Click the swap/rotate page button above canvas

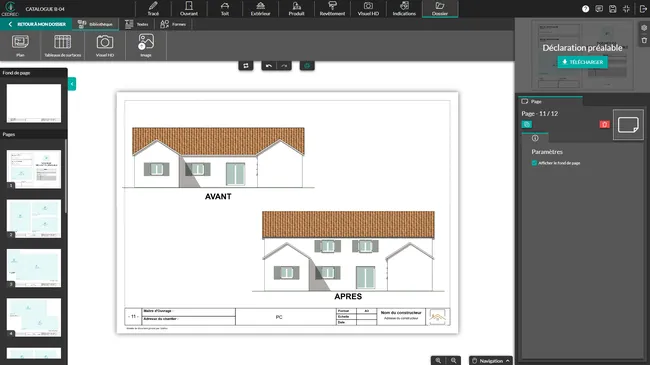click(x=246, y=66)
